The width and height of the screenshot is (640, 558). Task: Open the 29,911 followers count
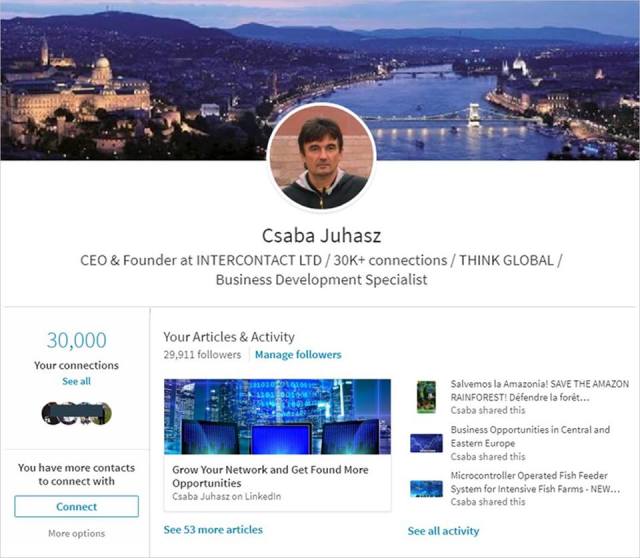[202, 355]
